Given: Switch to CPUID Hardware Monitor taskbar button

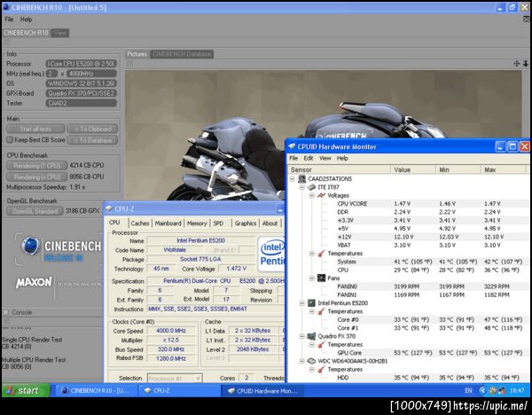Looking at the screenshot, I should tap(262, 390).
